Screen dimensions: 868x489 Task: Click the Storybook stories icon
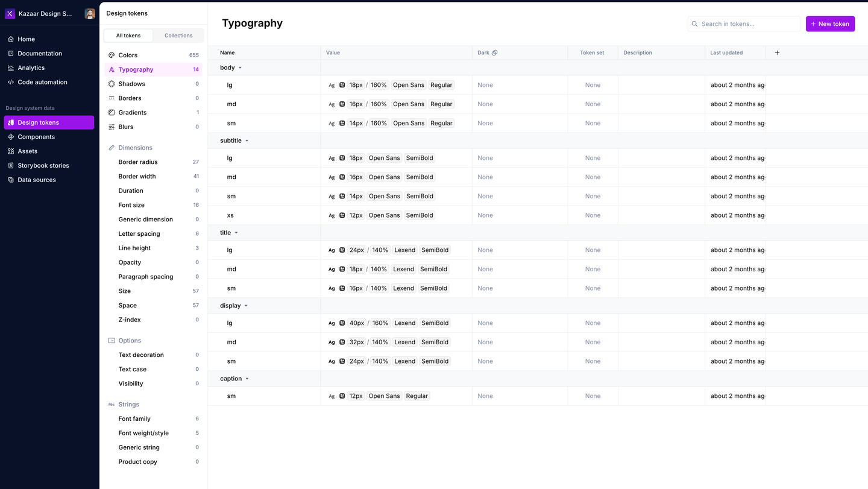tap(11, 166)
